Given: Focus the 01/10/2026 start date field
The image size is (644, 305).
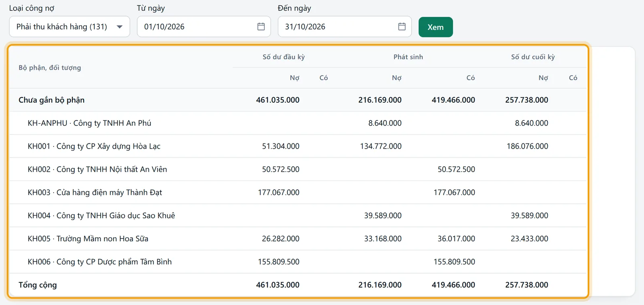Looking at the screenshot, I should 204,27.
